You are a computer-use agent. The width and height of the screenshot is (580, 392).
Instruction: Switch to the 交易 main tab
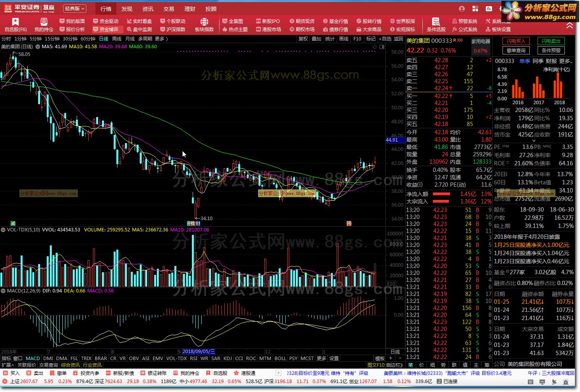pos(169,9)
